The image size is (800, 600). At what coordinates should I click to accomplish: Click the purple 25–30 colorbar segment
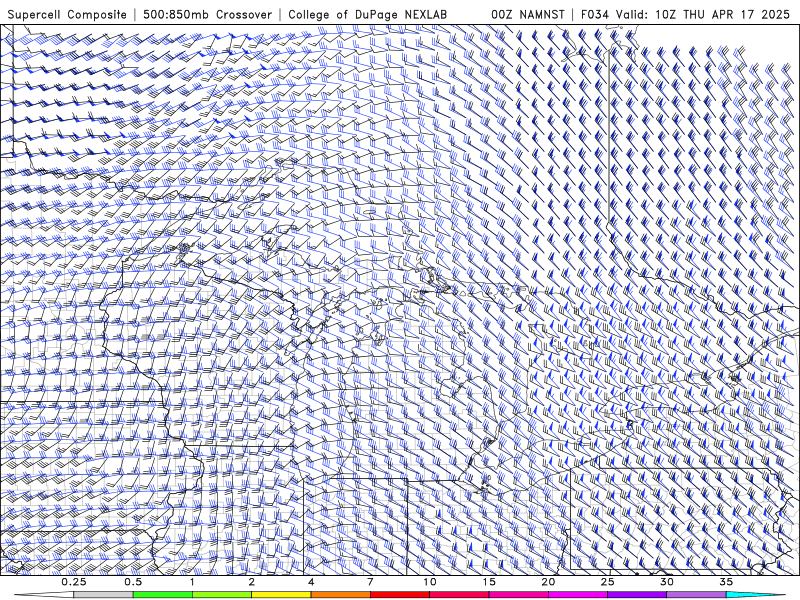click(x=637, y=595)
